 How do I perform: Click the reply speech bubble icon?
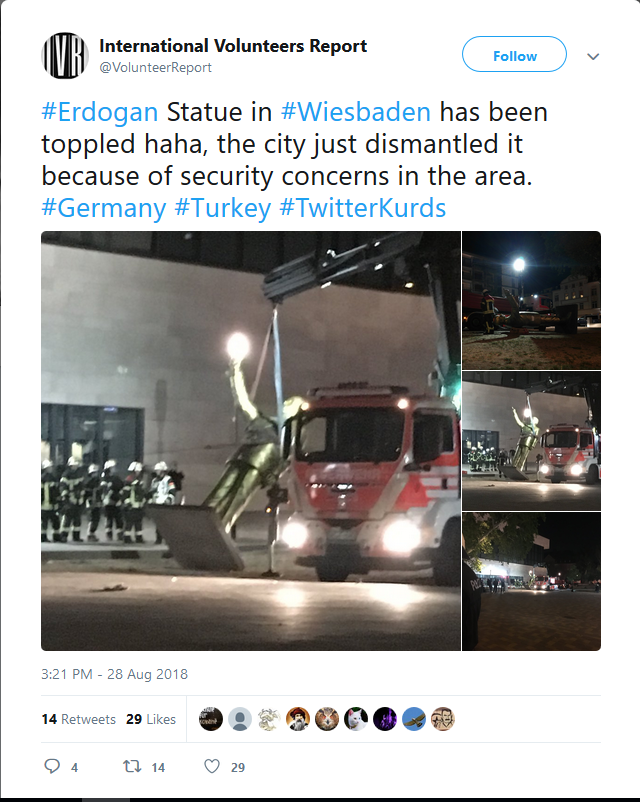pyautogui.click(x=52, y=766)
